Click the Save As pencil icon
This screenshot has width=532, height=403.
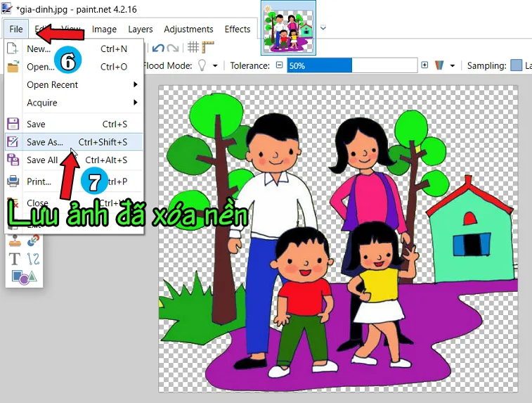(x=13, y=141)
